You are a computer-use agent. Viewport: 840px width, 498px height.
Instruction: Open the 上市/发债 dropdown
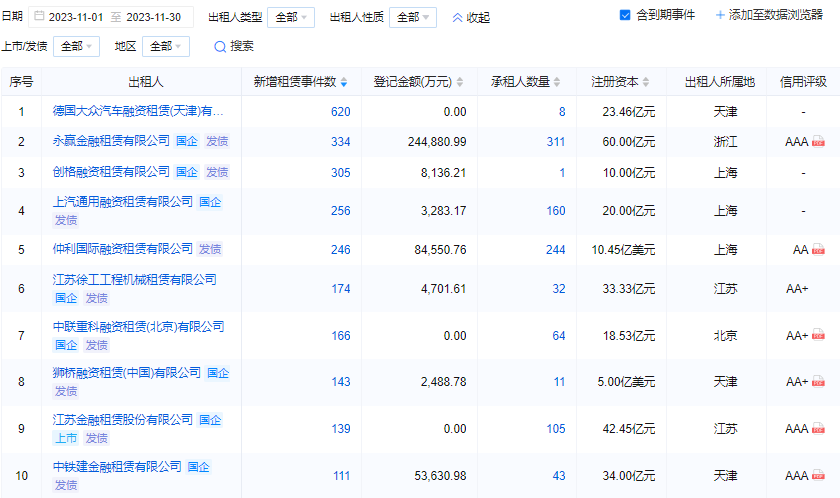click(76, 47)
